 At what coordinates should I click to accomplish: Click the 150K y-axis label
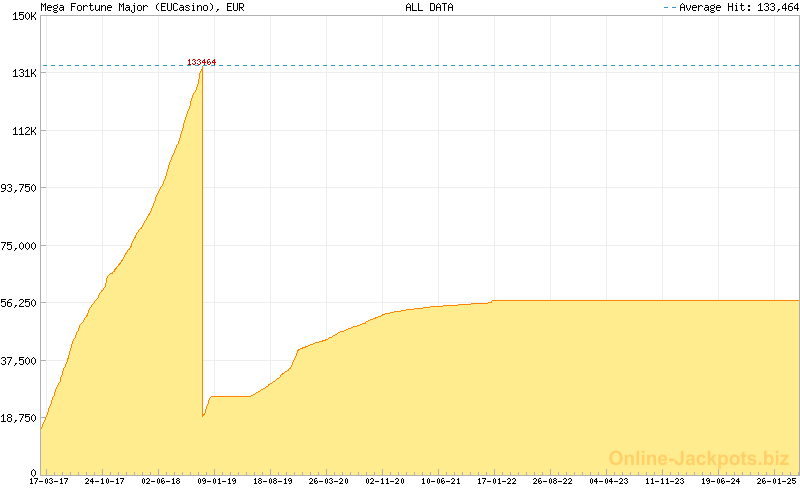pyautogui.click(x=23, y=16)
